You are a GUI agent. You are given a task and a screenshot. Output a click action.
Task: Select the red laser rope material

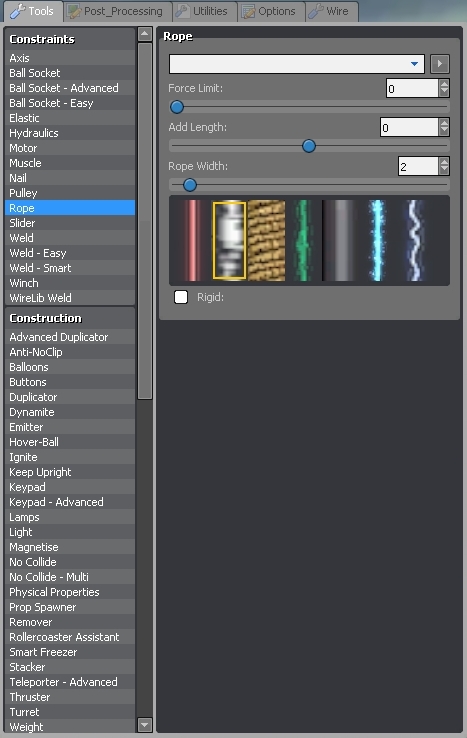[x=193, y=241]
